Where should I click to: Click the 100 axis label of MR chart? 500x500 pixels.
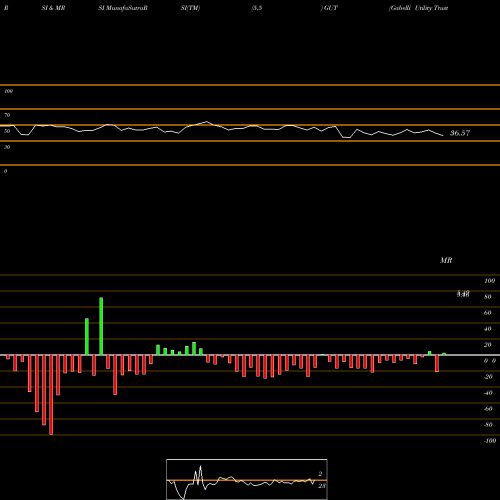click(489, 281)
